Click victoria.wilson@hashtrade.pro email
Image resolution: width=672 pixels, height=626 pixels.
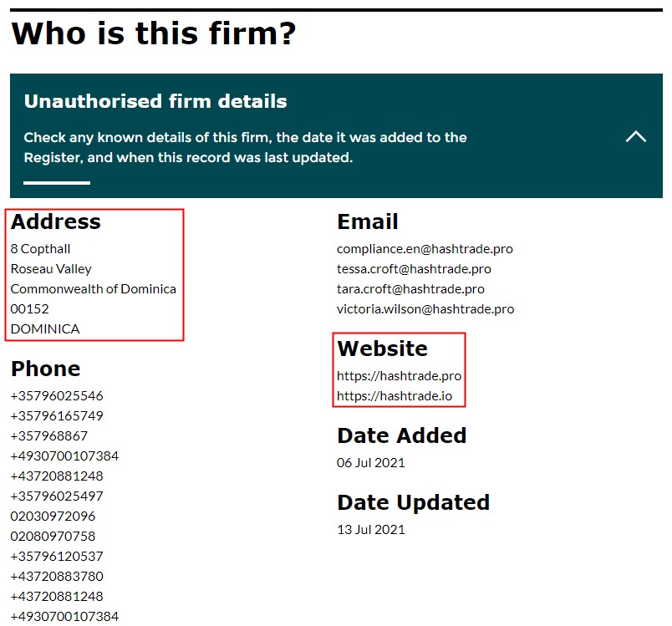coord(425,309)
